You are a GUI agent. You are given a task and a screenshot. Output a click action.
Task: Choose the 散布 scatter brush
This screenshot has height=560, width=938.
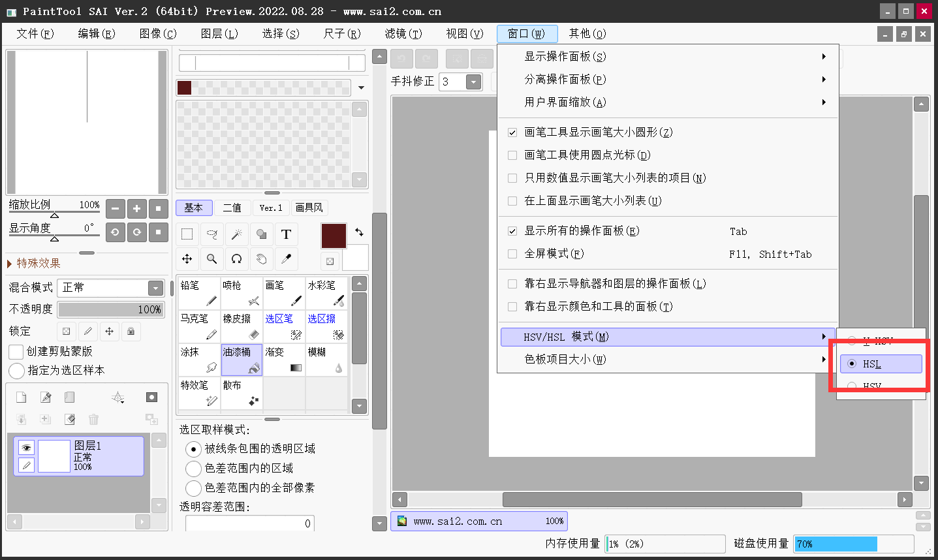[x=242, y=393]
